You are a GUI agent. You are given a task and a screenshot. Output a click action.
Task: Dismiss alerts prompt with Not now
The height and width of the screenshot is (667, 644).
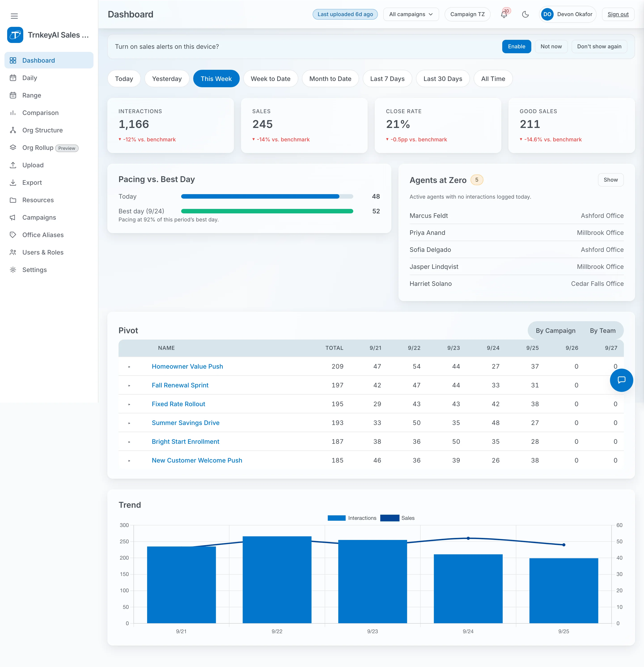coord(551,47)
